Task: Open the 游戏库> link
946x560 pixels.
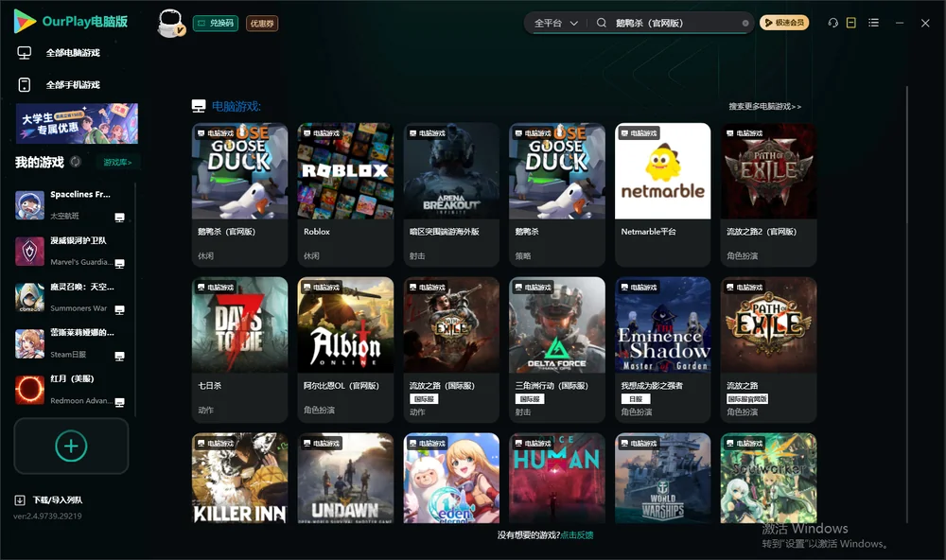Action: tap(117, 163)
